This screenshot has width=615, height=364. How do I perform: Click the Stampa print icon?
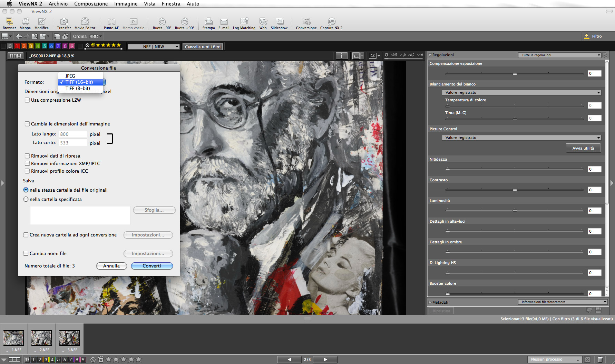coord(208,23)
